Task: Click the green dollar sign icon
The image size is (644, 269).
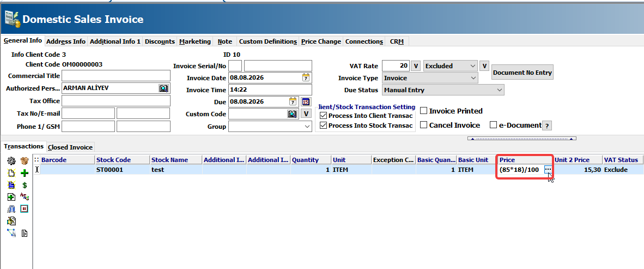Action: (25, 185)
